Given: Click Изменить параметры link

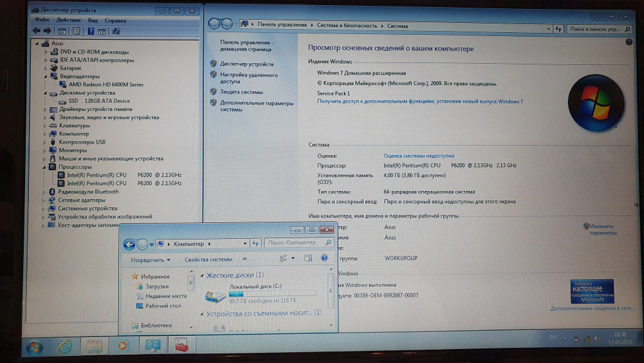Looking at the screenshot, I should (603, 230).
